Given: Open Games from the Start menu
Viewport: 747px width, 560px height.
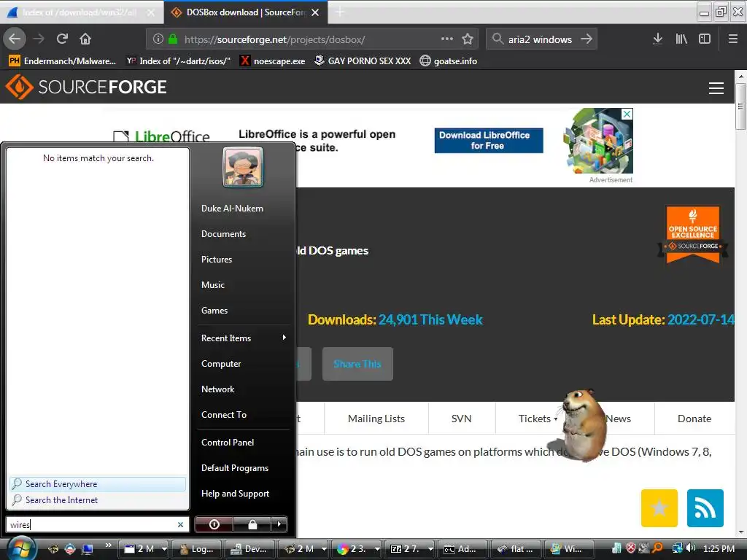Looking at the screenshot, I should pos(214,310).
